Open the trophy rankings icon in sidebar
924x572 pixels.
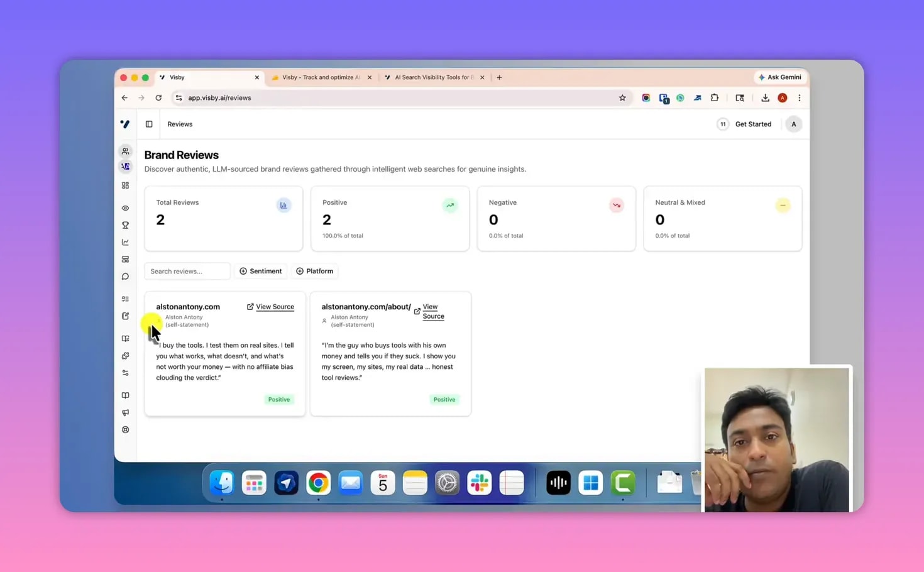pyautogui.click(x=125, y=224)
